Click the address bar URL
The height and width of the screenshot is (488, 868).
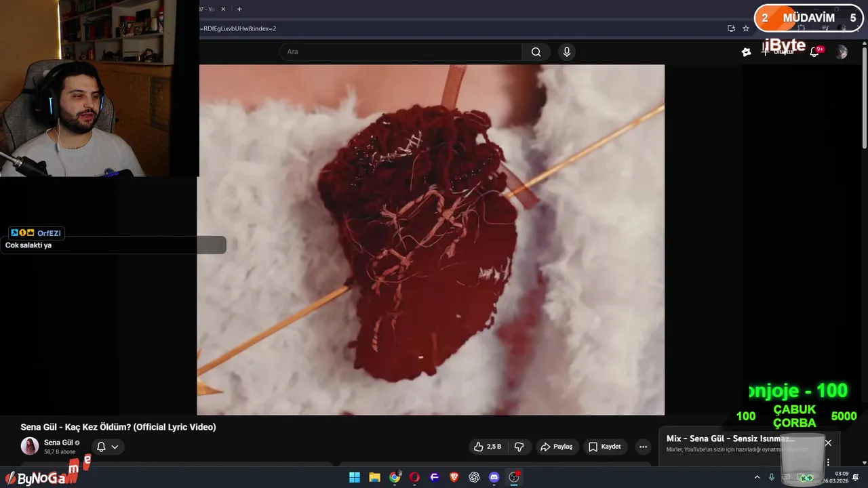pos(239,28)
